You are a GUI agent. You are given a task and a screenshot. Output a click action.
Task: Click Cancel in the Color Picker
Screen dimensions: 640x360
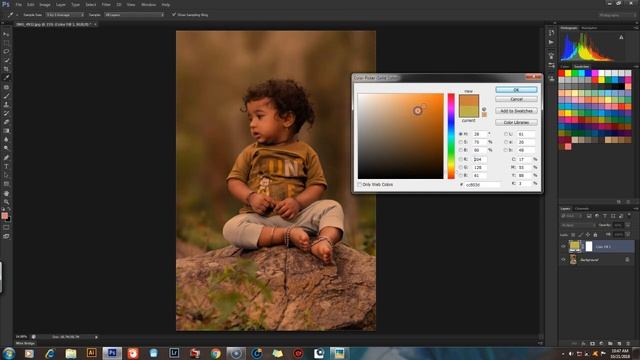coord(516,99)
